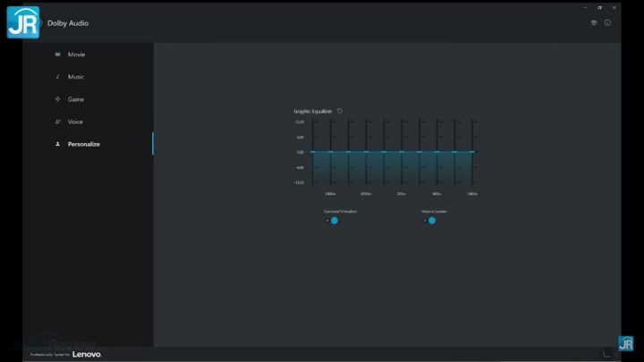Switch to the Movie profile
This screenshot has width=644, height=362.
[77, 55]
